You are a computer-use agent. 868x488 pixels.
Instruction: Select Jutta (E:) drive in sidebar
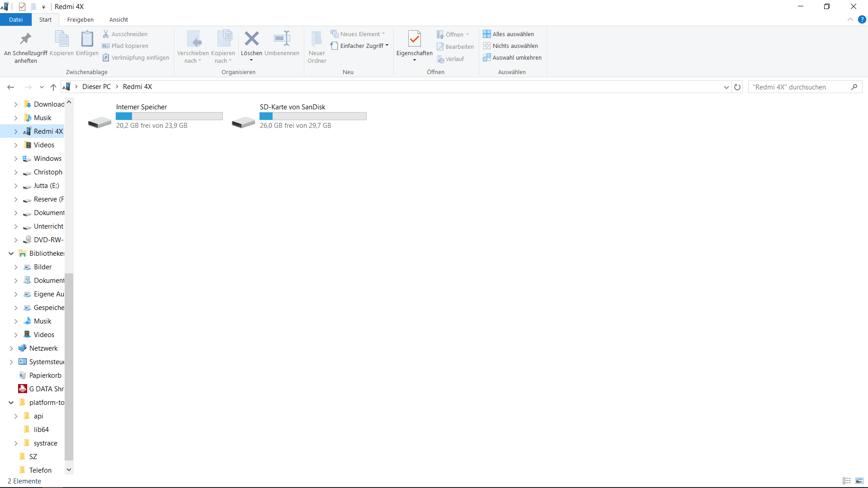(46, 186)
